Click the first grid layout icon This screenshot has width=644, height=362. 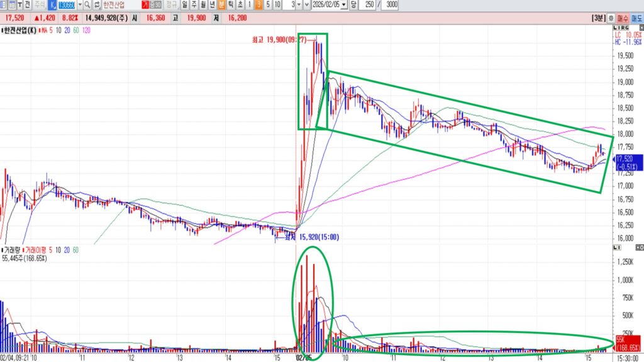pos(4,4)
